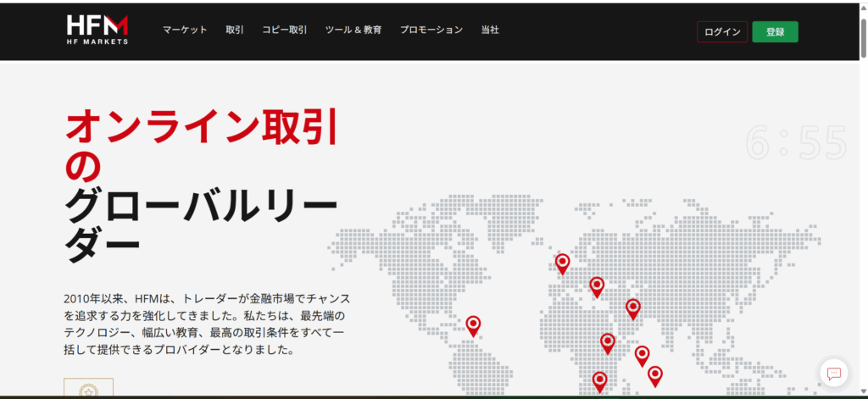
Task: Click the page's vertical scrollbar thumb
Action: 863,37
